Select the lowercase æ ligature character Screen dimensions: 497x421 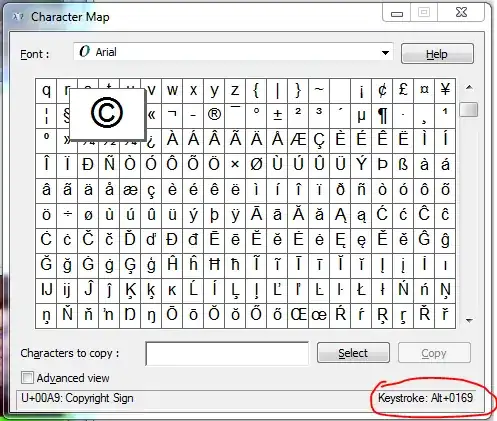coord(130,190)
